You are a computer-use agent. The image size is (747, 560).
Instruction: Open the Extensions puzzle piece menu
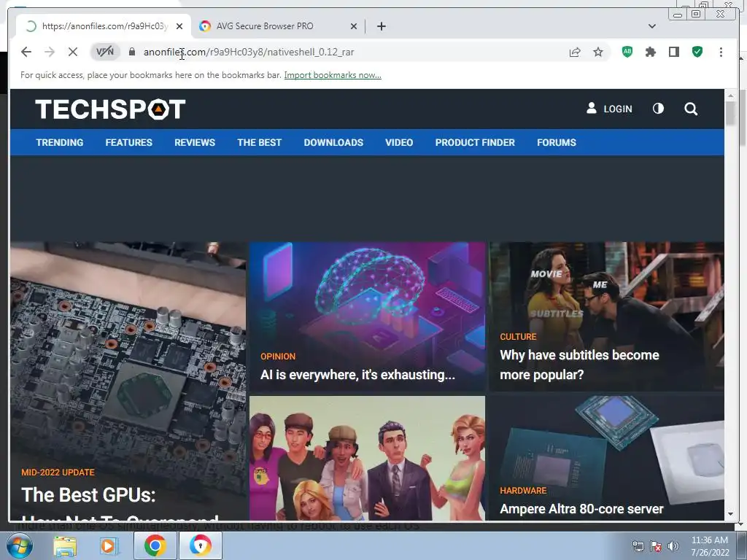point(650,52)
